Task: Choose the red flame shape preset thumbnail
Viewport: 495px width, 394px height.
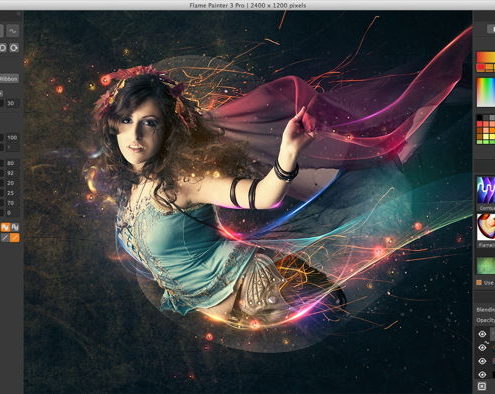Action: (x=486, y=227)
